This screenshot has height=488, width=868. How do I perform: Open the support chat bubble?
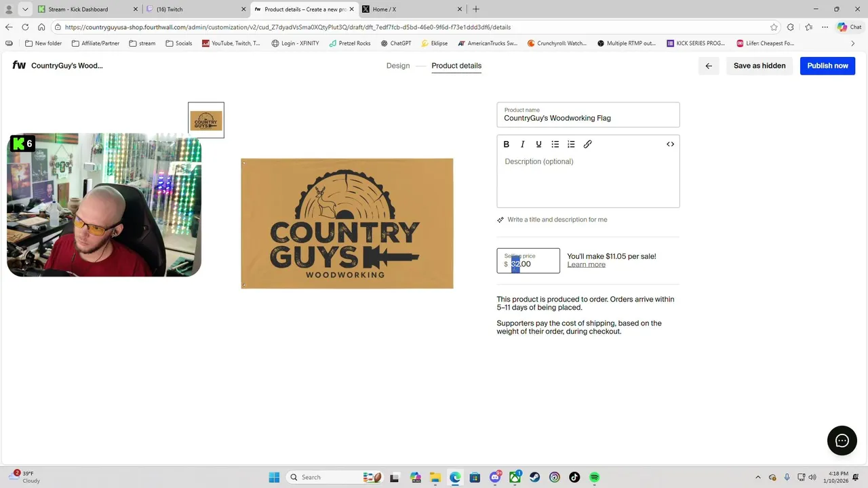[842, 441]
